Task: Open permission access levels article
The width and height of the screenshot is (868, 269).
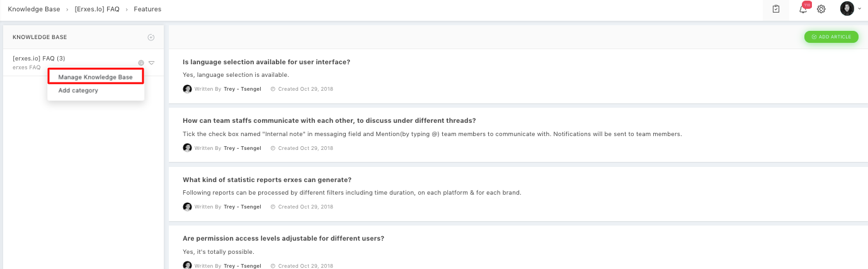Action: coord(283,238)
